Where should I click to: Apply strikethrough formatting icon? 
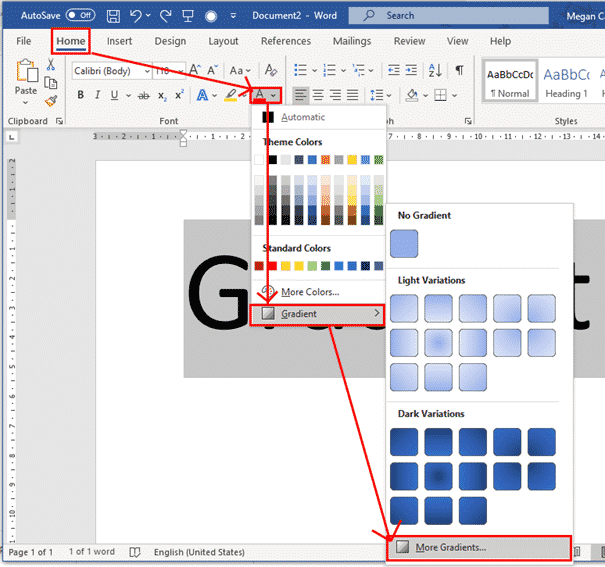(144, 95)
